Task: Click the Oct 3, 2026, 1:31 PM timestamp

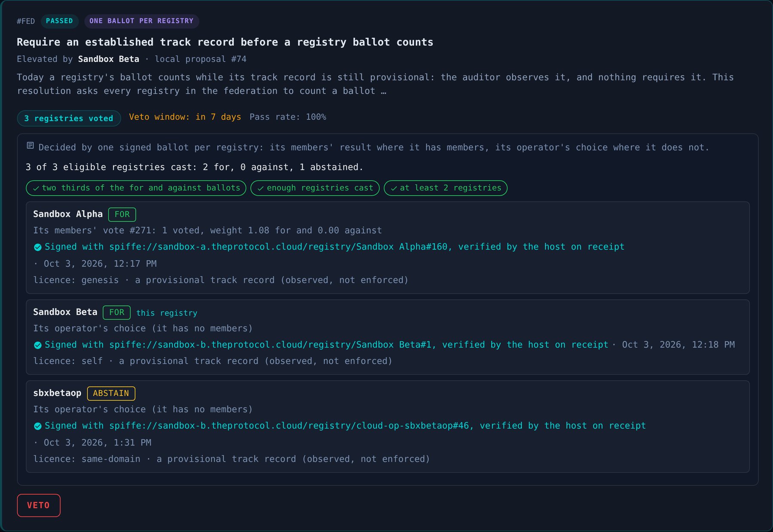Action: click(97, 443)
